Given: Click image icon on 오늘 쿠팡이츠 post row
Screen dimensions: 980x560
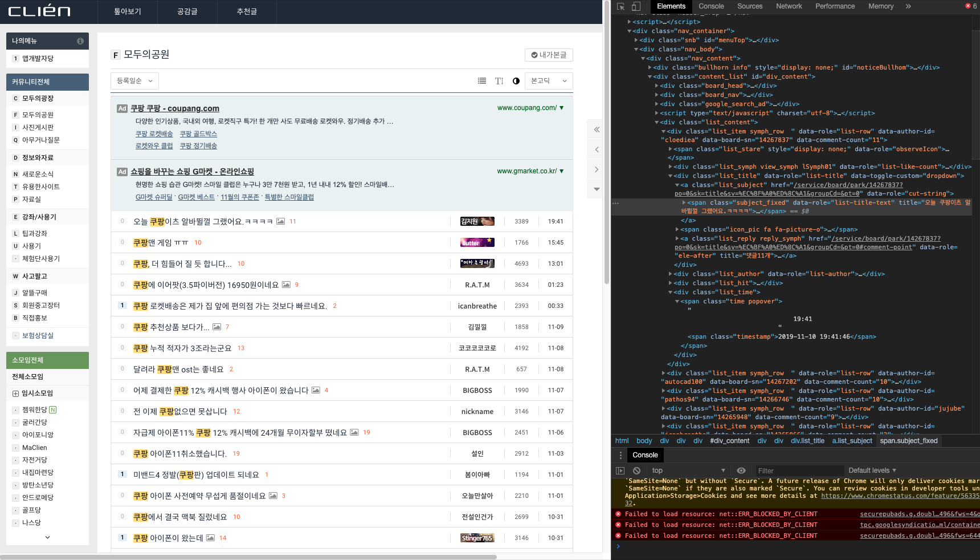Looking at the screenshot, I should [281, 221].
